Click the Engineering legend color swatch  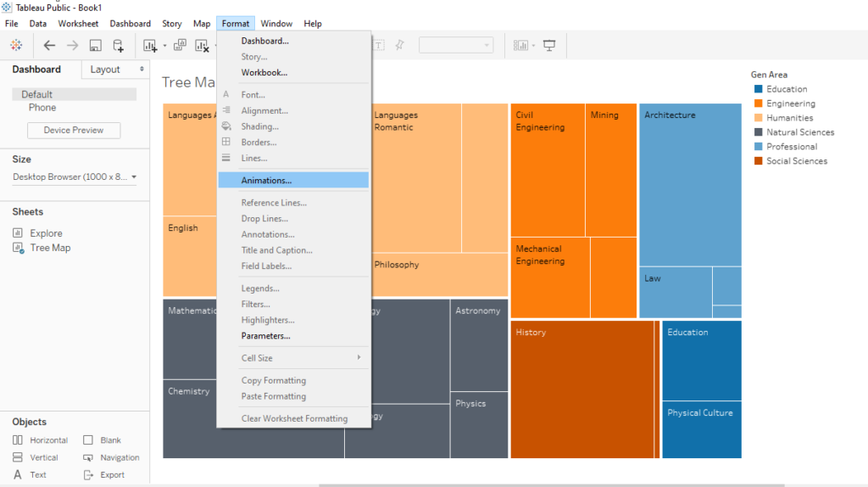(759, 103)
